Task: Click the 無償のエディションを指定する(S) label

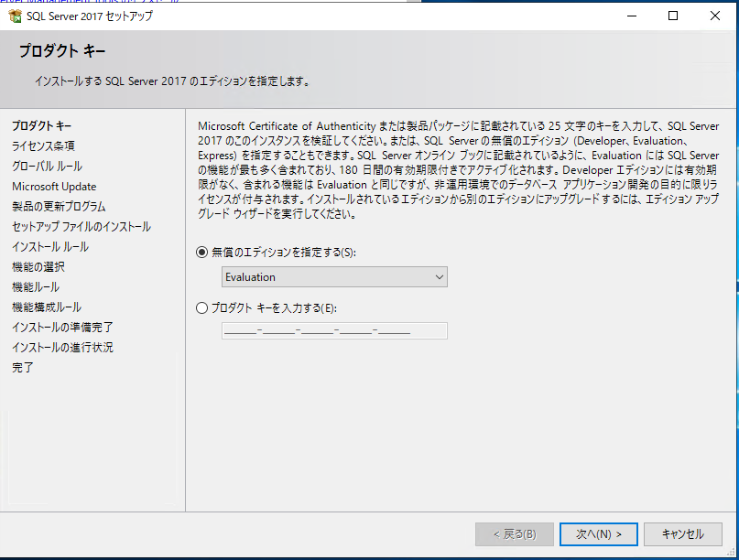Action: 284,253
